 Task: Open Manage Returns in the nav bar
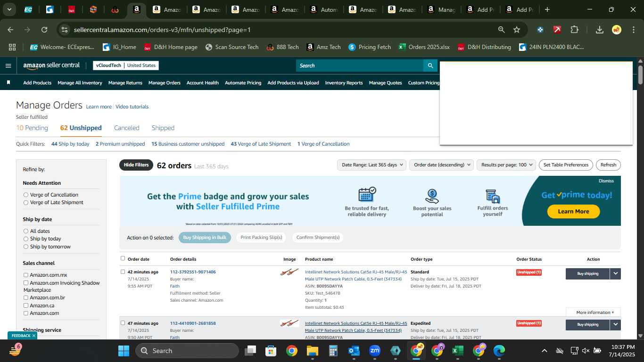coord(125,82)
